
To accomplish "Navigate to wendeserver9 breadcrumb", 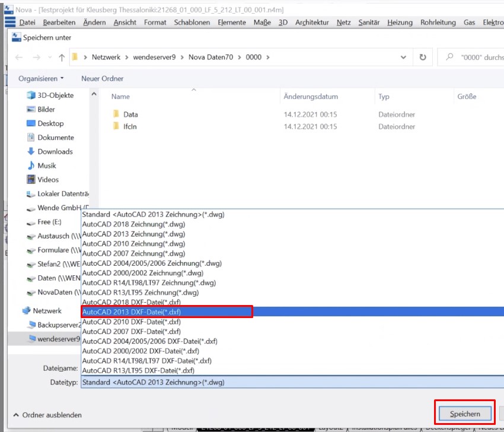I will tap(154, 57).
